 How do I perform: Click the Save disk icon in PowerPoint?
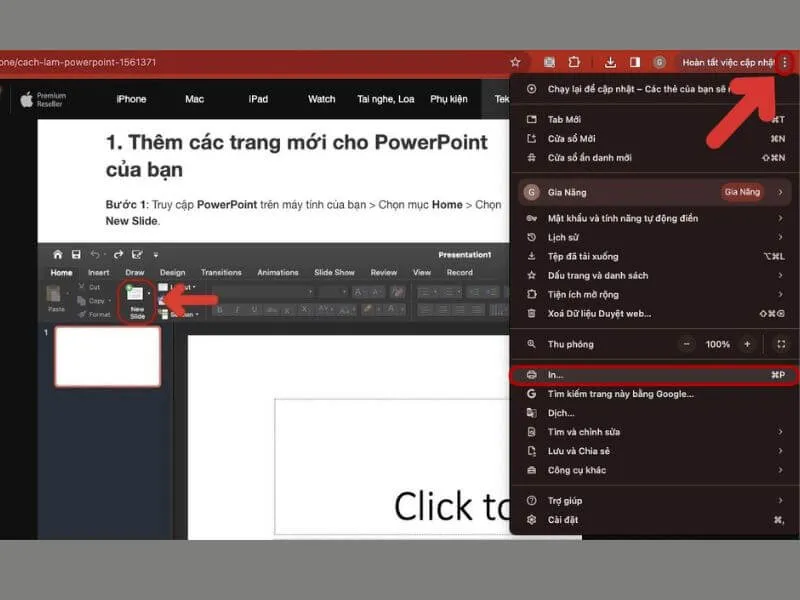(76, 254)
